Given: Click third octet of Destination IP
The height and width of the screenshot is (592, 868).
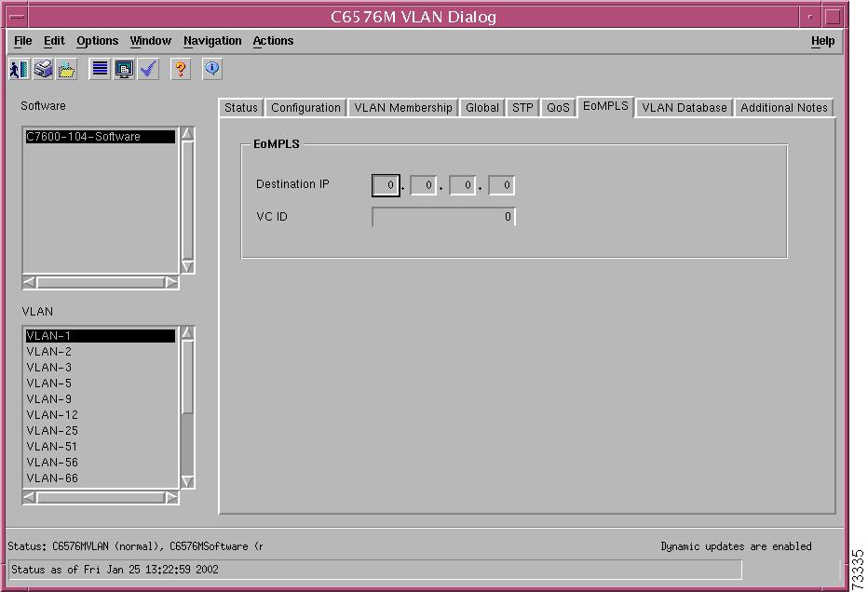Looking at the screenshot, I should click(462, 185).
